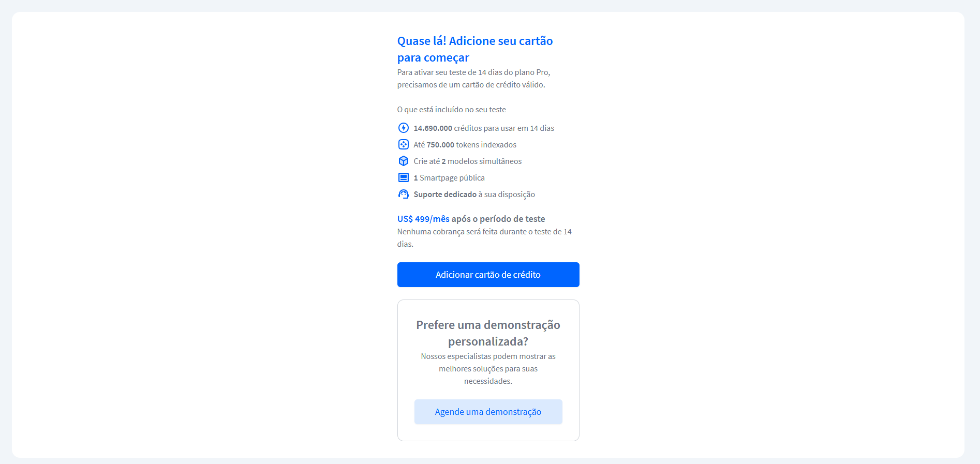Click the O que está incluído label

452,110
